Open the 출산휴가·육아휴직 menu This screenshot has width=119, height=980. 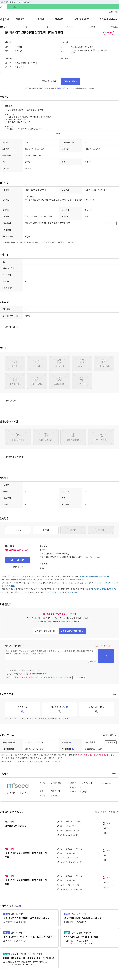[x=108, y=19]
